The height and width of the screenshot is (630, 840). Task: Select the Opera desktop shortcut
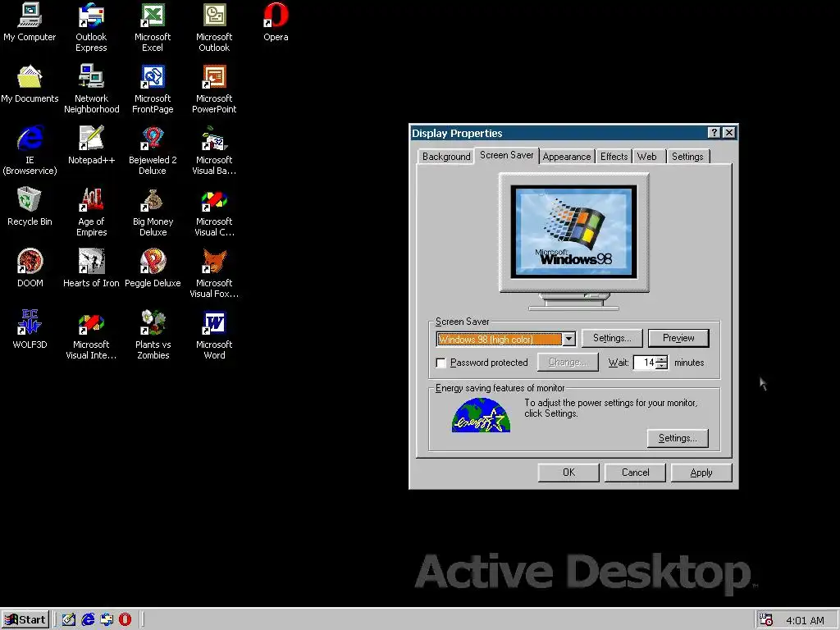276,22
